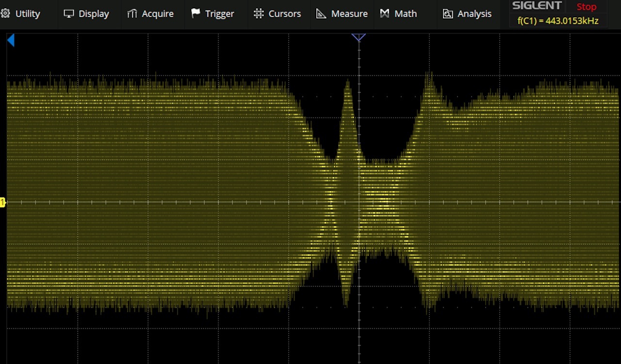Click the monitor icon beside Display
This screenshot has height=364, width=621.
point(69,14)
